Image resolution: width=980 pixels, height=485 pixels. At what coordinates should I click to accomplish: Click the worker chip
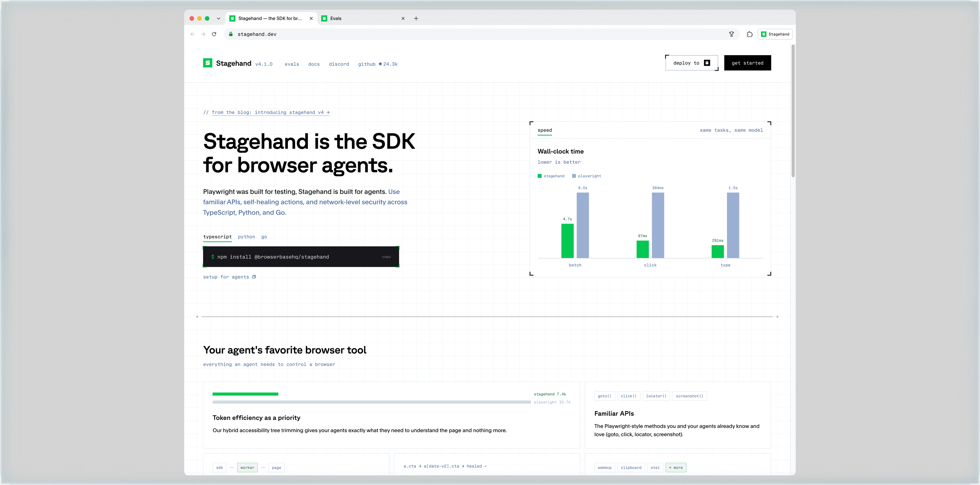click(x=247, y=467)
